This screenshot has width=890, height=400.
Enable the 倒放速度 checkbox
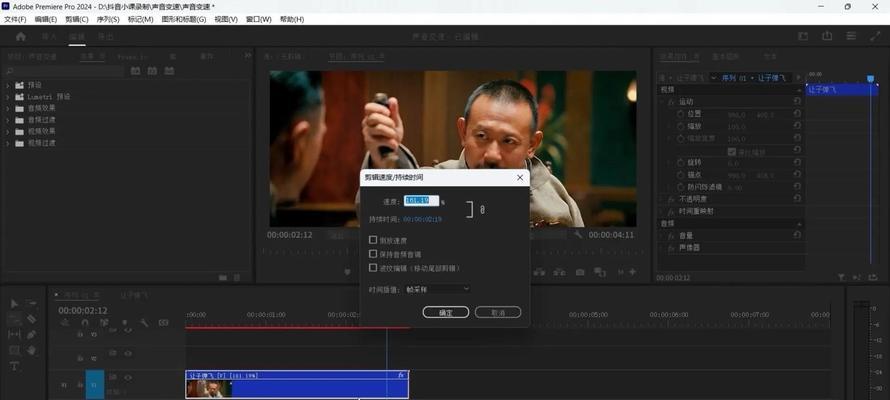click(373, 240)
